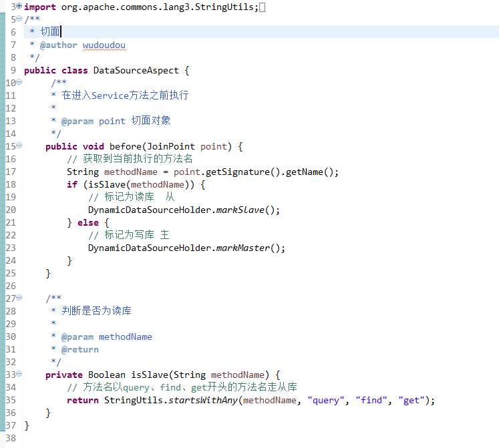499x448 pixels.
Task: Click empty line 38 at file end
Action: click(x=255, y=438)
